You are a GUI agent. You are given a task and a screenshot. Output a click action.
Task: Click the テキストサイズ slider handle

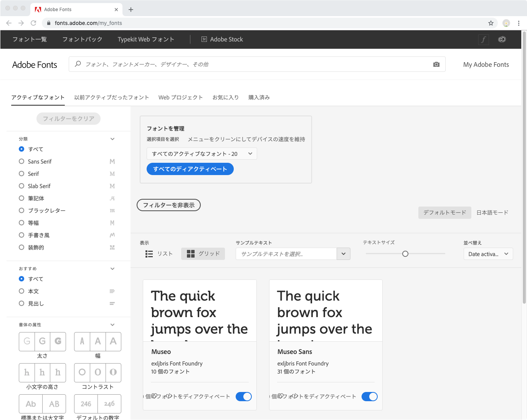click(x=405, y=254)
